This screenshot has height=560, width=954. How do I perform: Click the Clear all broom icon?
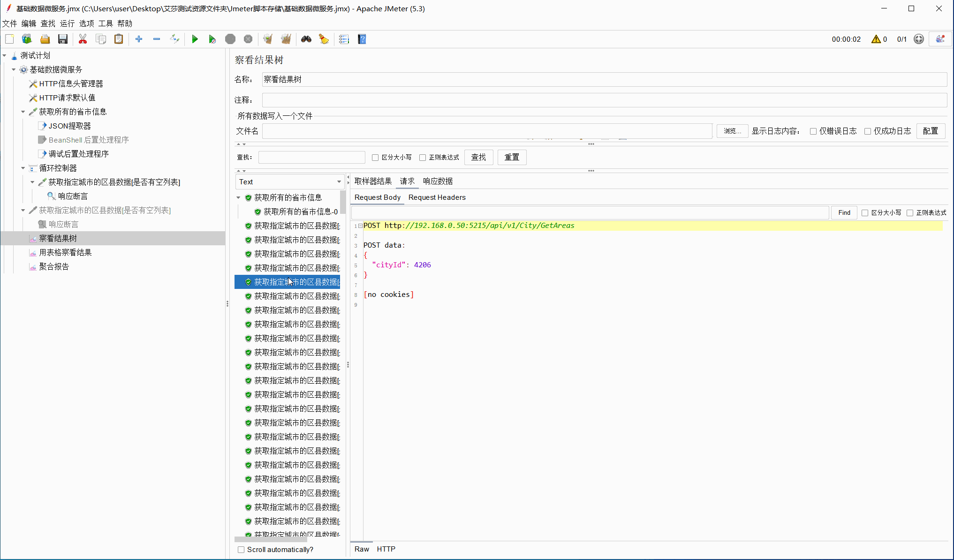[x=286, y=39]
